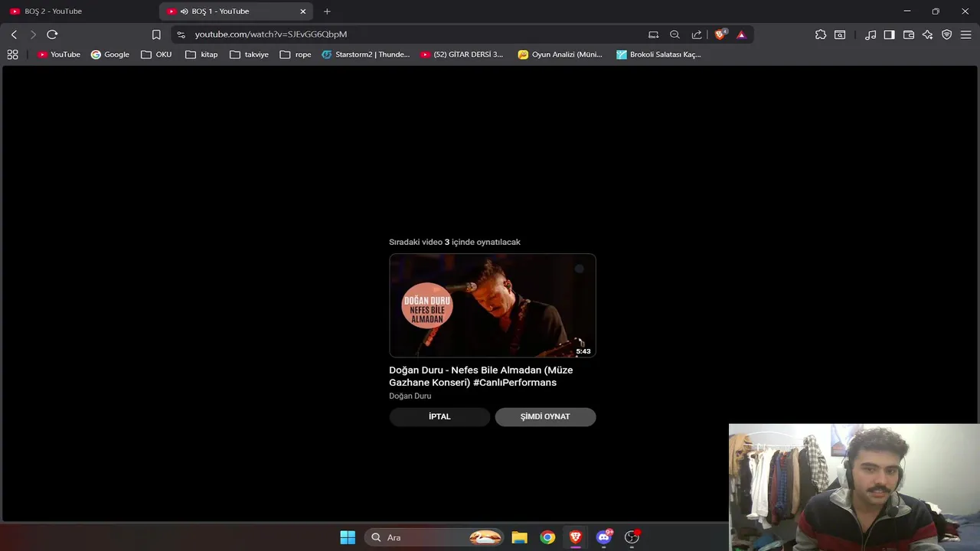Screen dimensions: 980x551
Task: Click the Brave icon in the taskbar
Action: click(x=575, y=537)
